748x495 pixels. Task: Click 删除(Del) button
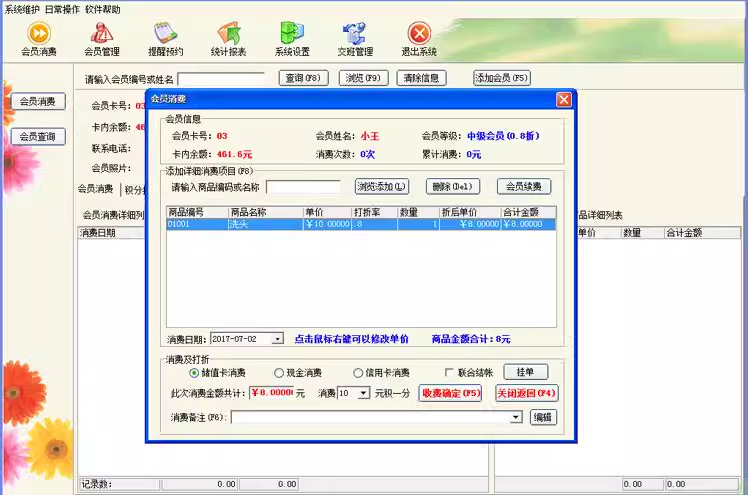click(x=453, y=186)
